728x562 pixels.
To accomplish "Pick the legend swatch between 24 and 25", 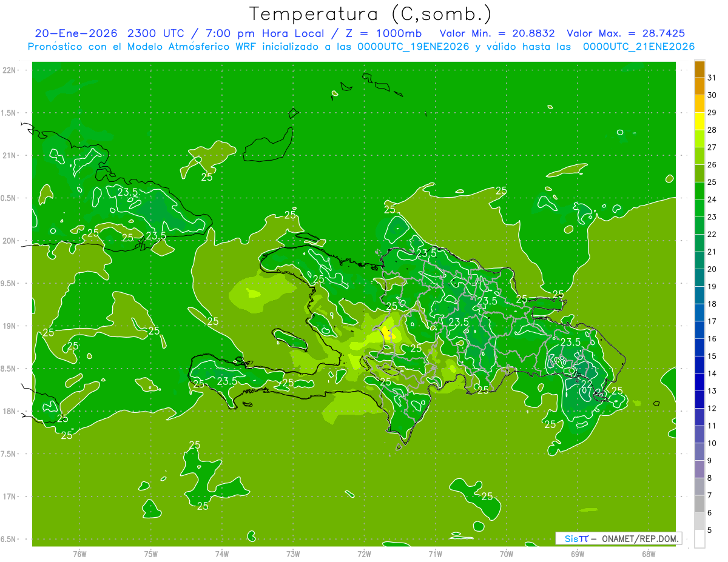I will click(699, 191).
